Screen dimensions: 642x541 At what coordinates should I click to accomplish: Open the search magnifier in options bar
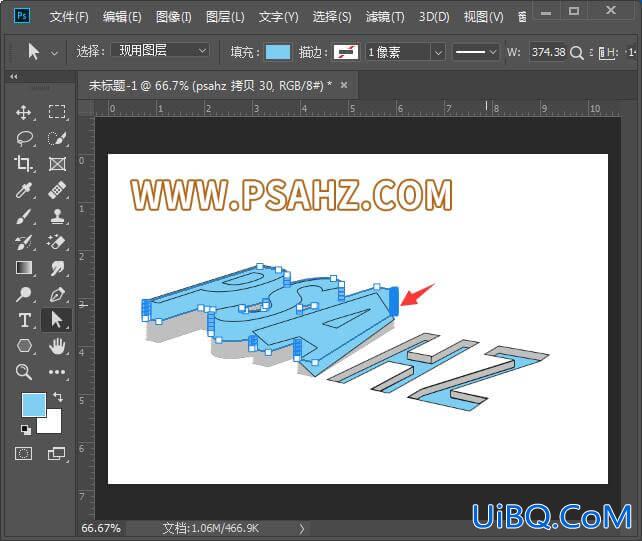tap(576, 53)
